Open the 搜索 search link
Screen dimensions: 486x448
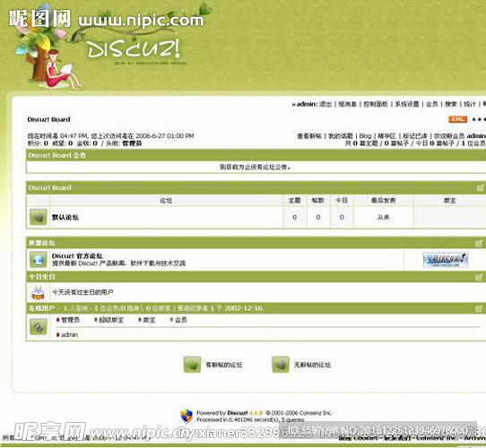pos(451,104)
